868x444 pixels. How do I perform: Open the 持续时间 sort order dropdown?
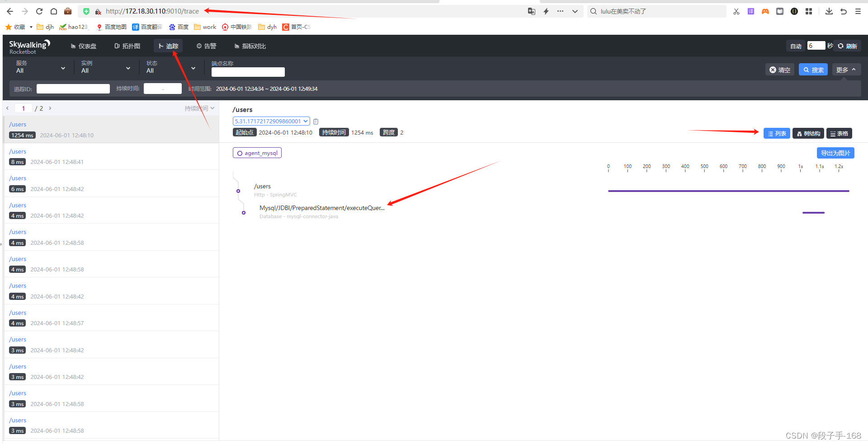(199, 108)
